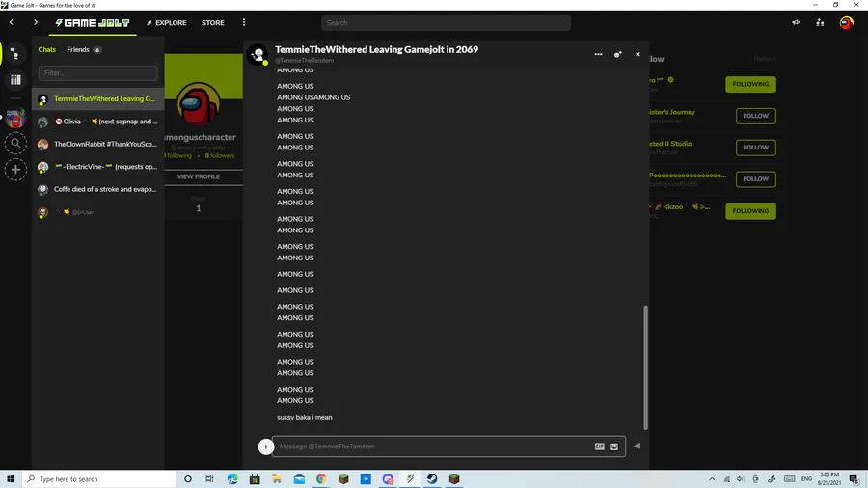Screen dimensions: 868x488
Task: Click the chat Filter field
Action: pyautogui.click(x=98, y=73)
